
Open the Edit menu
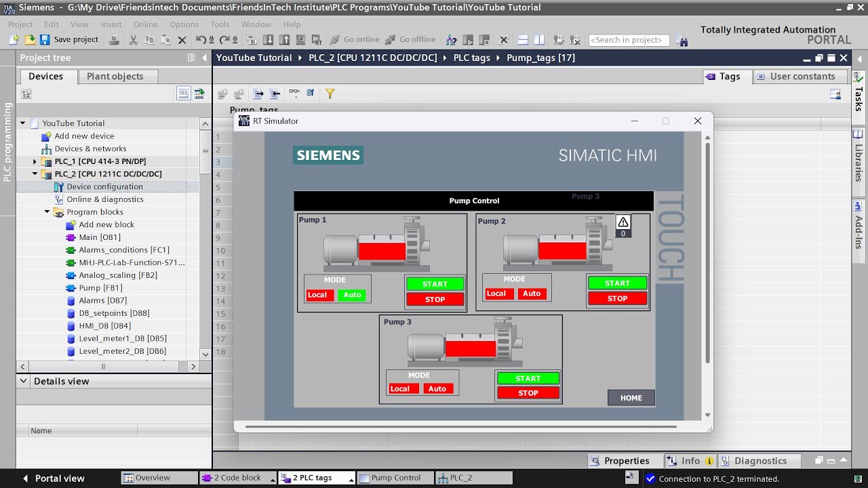tap(52, 24)
